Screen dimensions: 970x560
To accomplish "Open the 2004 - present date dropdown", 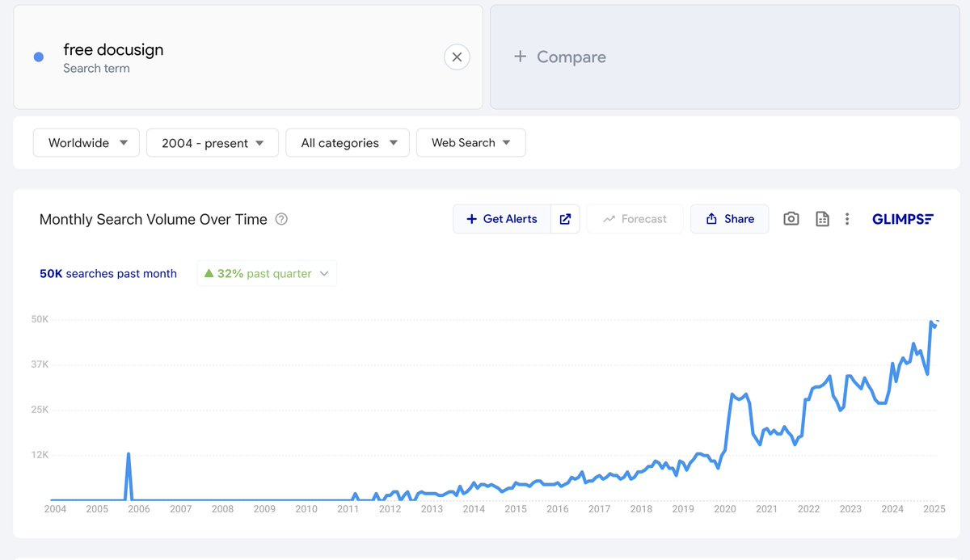I will (213, 143).
